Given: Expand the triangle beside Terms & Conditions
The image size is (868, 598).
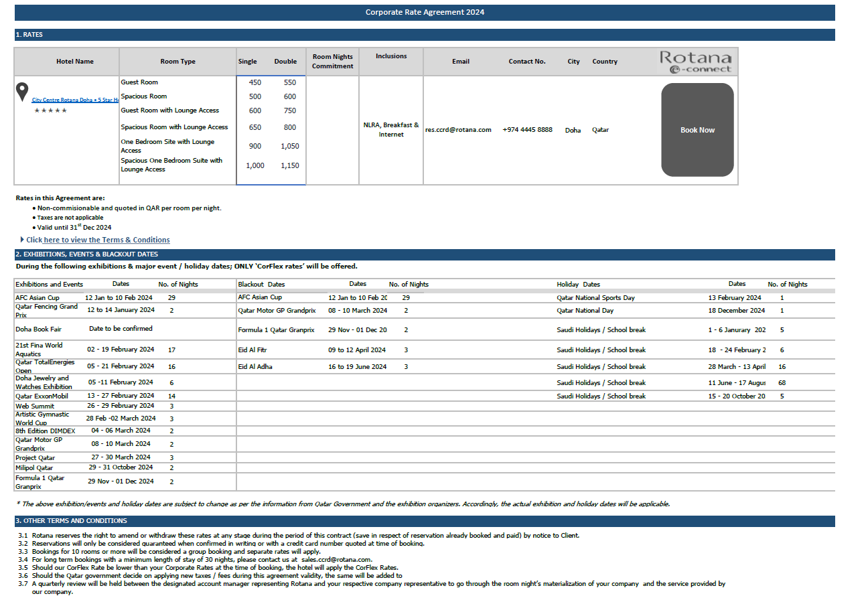Looking at the screenshot, I should (22, 240).
